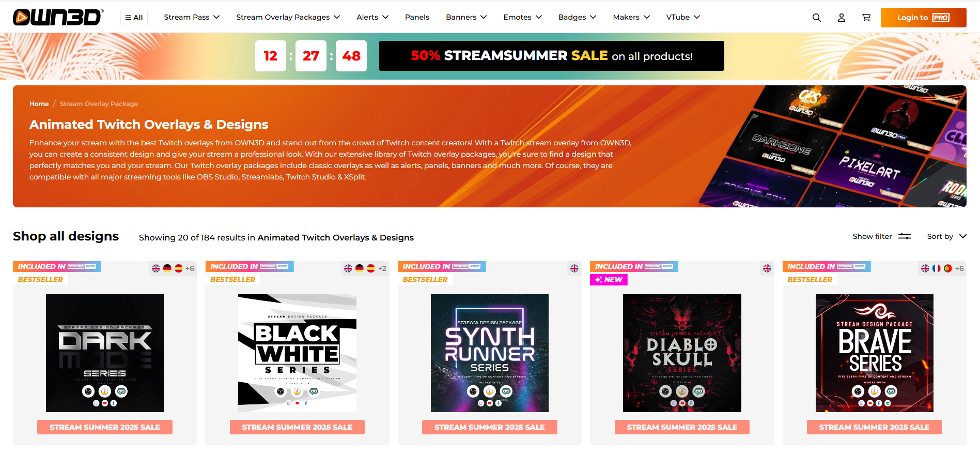Click the 50% Streamsummer Sale banner
Viewport: 980px width, 453px height.
[551, 56]
